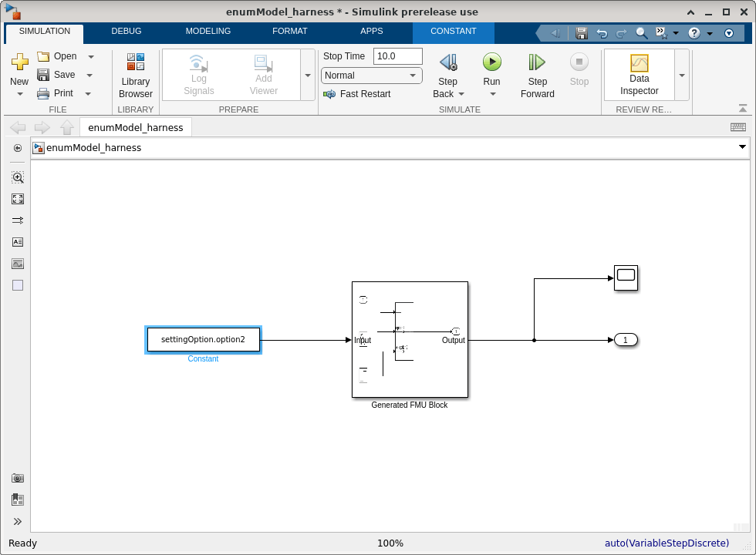The width and height of the screenshot is (756, 555).
Task: Click the hide/show explorer bar circle icon
Action: point(18,148)
